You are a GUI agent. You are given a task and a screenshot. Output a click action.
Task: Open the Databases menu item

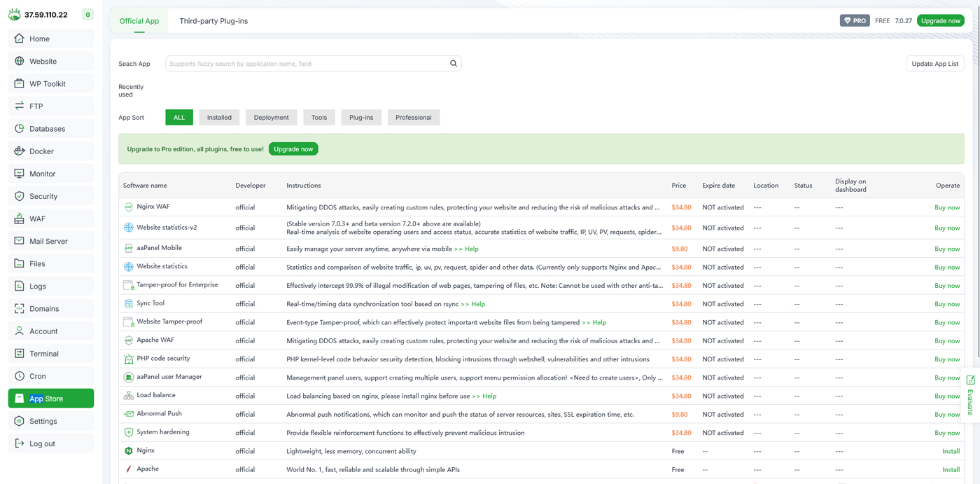[x=47, y=129]
